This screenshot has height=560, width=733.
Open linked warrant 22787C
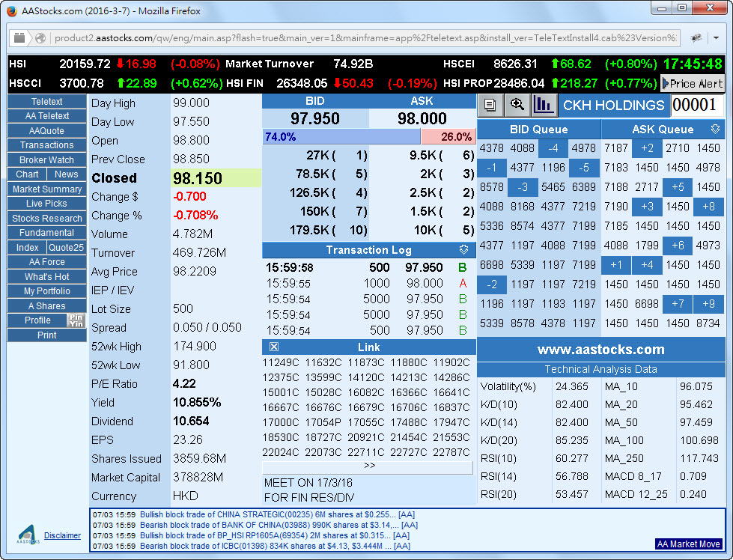(x=451, y=452)
